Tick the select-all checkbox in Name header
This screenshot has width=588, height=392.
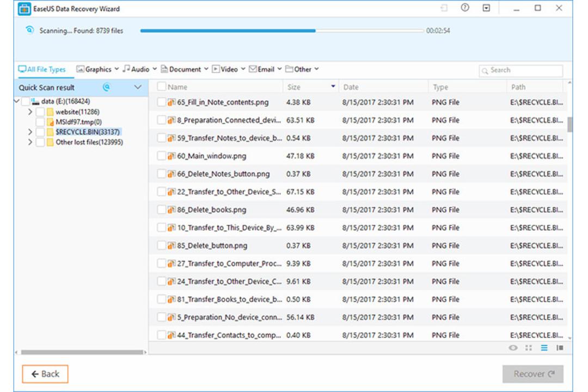[162, 87]
